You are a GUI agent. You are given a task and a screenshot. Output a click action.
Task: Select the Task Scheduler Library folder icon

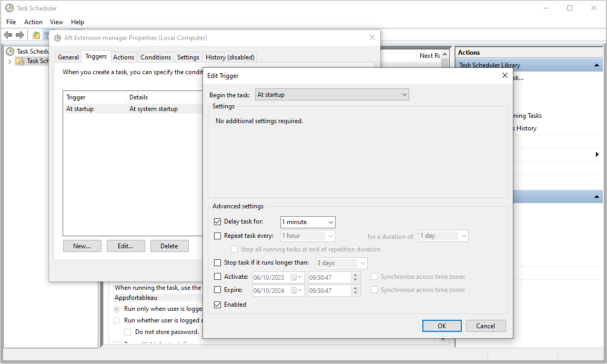pos(20,61)
